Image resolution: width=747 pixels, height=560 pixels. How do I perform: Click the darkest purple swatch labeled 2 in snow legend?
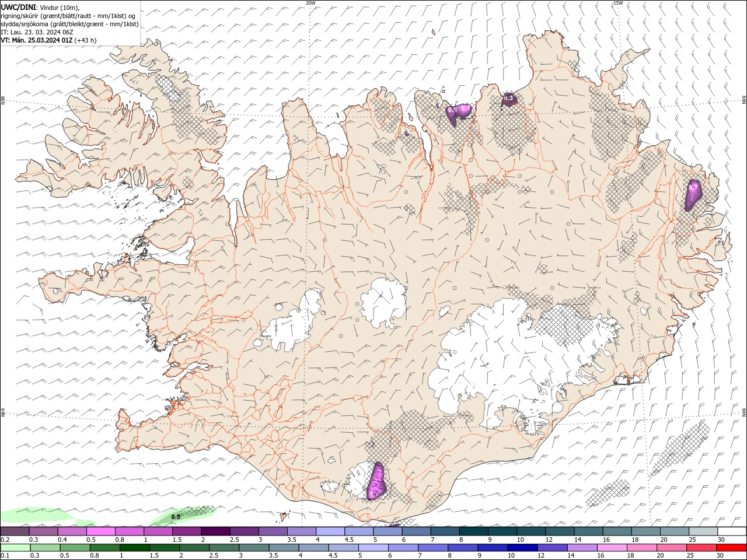[x=215, y=531]
